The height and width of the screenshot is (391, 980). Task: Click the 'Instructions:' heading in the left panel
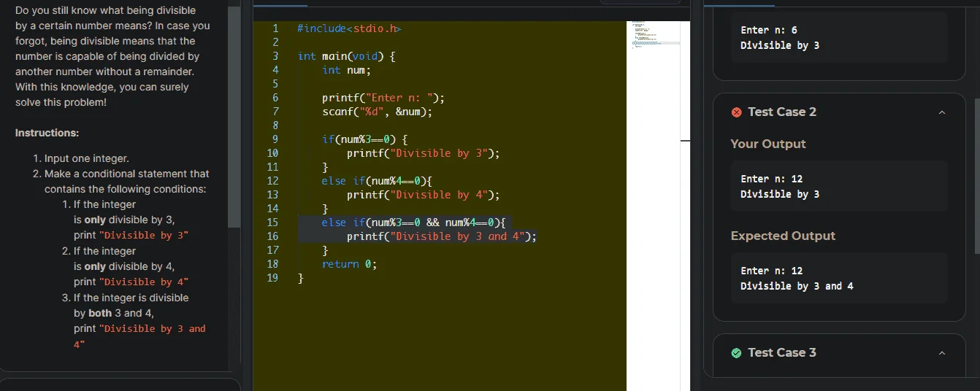click(x=47, y=133)
